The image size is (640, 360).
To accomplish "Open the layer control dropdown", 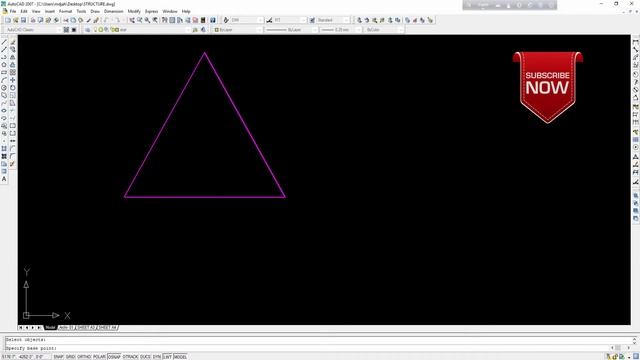I will pos(142,30).
